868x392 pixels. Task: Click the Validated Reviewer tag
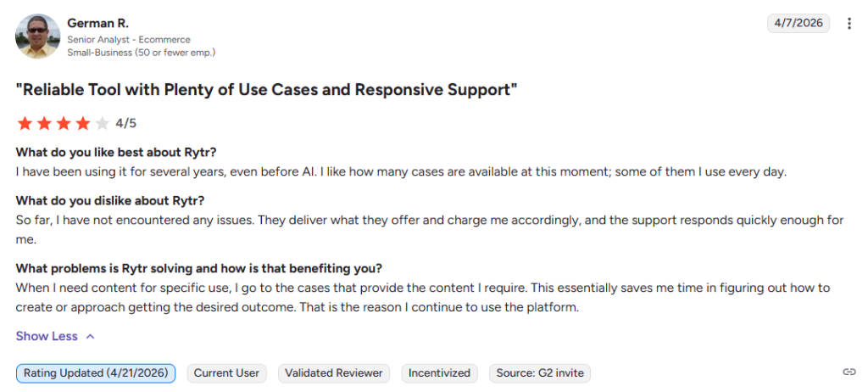point(334,373)
